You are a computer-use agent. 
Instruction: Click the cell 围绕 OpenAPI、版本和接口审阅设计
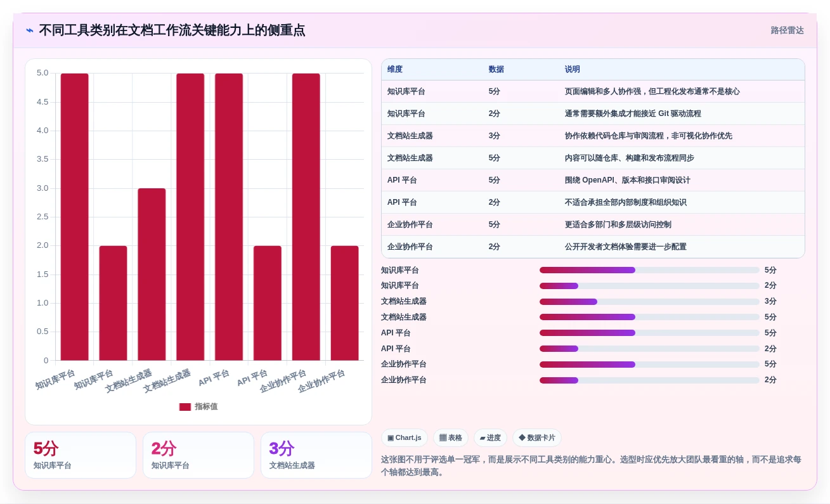[628, 181]
